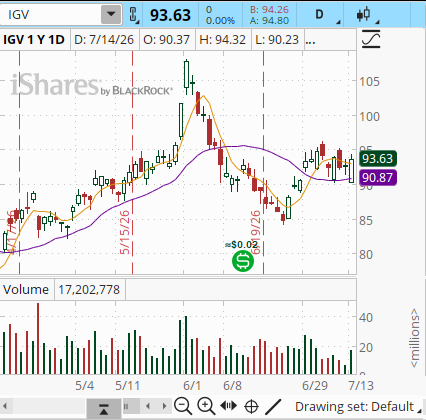
Task: Click the pan arrows icon
Action: [229, 406]
